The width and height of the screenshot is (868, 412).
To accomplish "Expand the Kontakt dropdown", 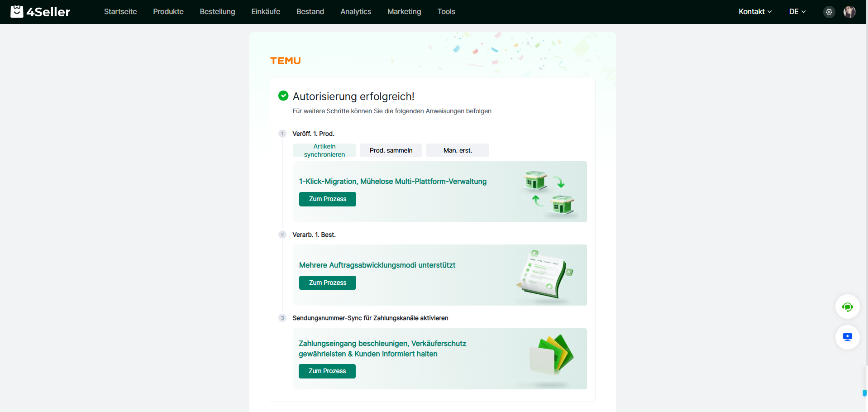I will [x=755, y=12].
